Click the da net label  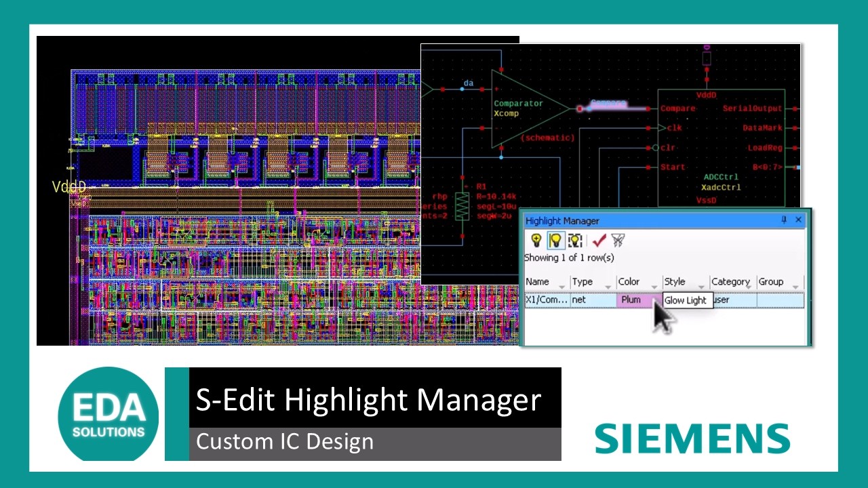(x=468, y=83)
